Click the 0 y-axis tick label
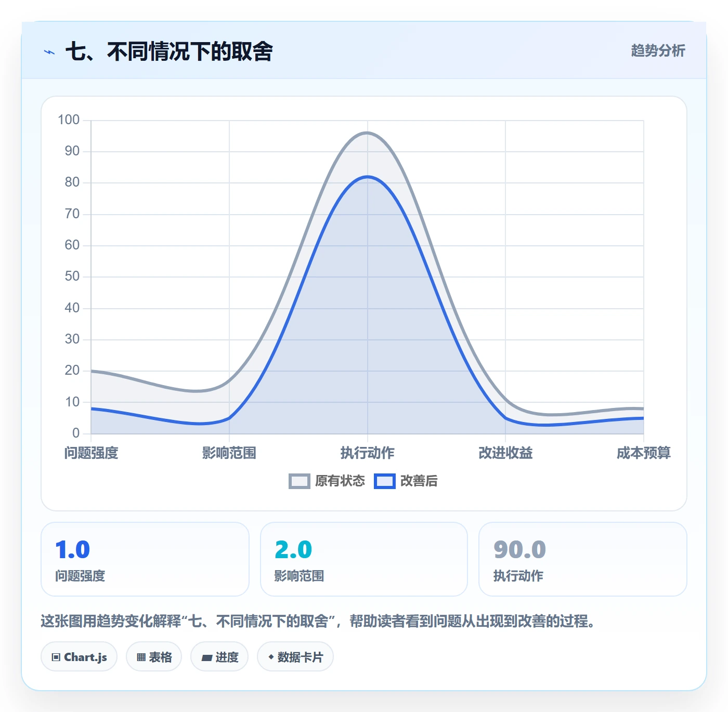This screenshot has height=712, width=728. pyautogui.click(x=76, y=433)
